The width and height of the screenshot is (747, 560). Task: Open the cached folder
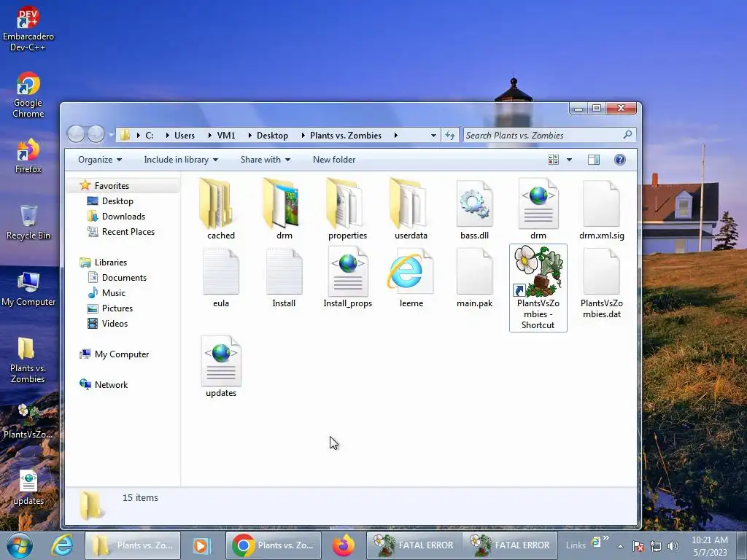click(x=220, y=208)
